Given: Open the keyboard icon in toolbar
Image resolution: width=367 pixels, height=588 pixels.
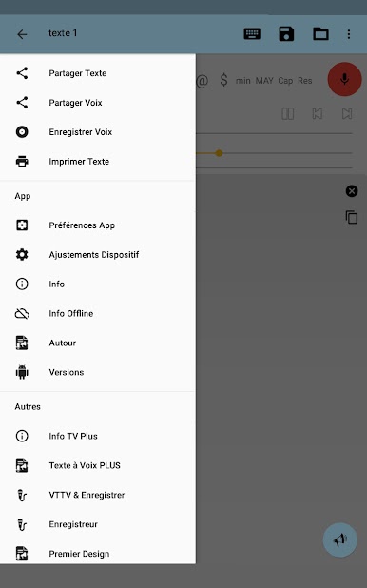Looking at the screenshot, I should pyautogui.click(x=252, y=34).
